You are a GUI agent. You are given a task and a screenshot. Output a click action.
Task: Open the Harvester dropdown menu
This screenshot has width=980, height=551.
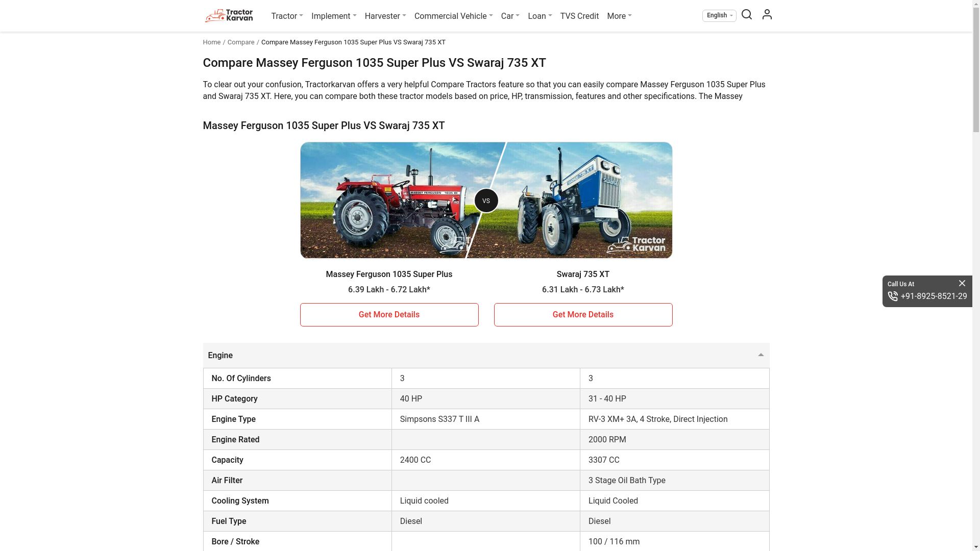click(385, 16)
